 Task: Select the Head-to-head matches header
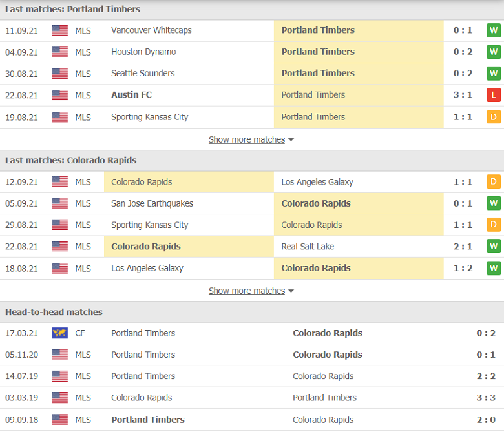click(x=54, y=312)
